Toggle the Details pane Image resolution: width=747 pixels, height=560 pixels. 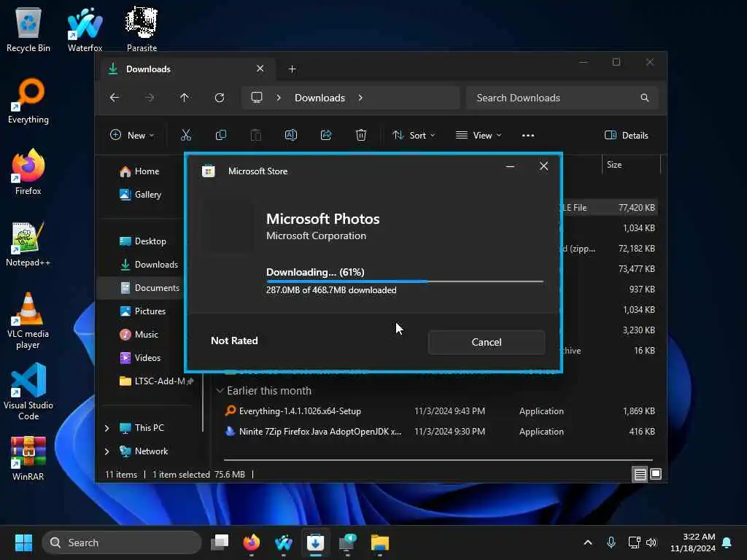(626, 135)
